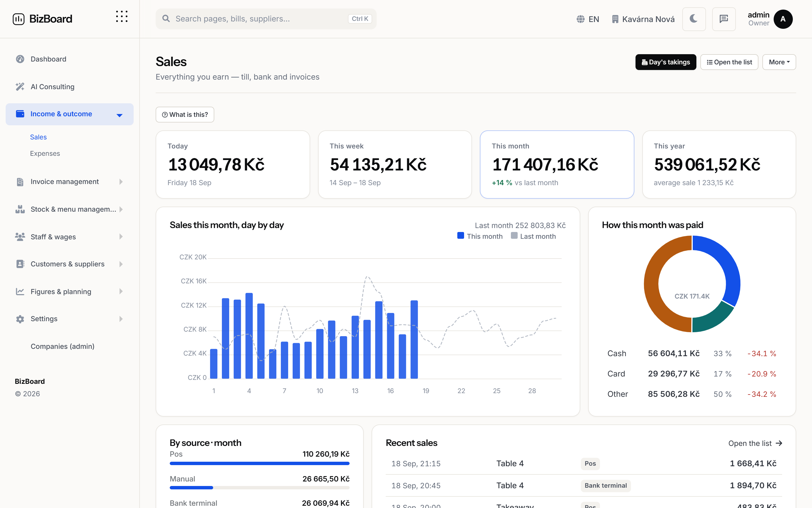Viewport: 812px width, 508px height.
Task: Select the This month summary card
Action: [557, 165]
